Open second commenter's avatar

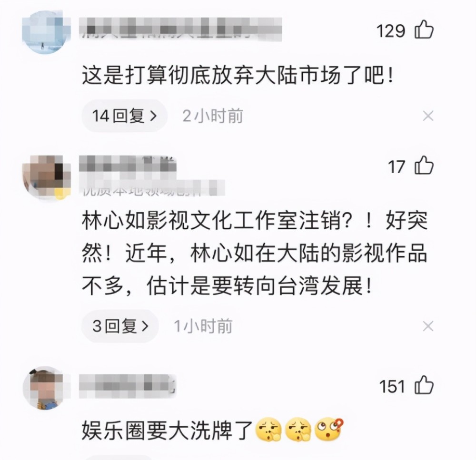[x=47, y=176]
